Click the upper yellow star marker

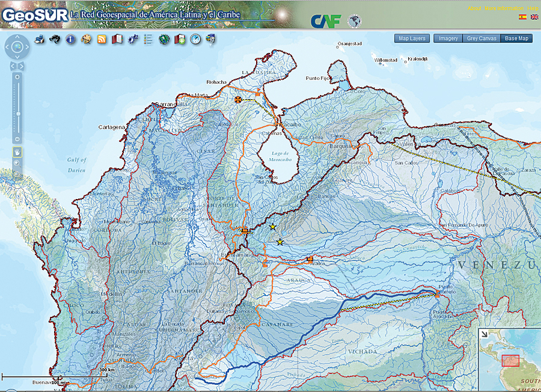(272, 227)
